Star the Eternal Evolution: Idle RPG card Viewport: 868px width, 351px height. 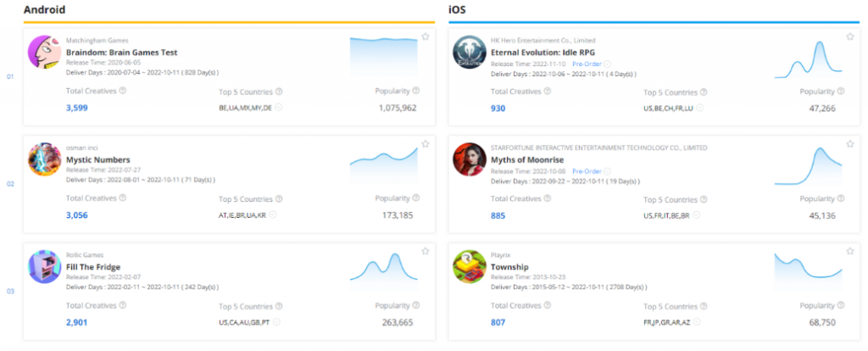click(849, 36)
